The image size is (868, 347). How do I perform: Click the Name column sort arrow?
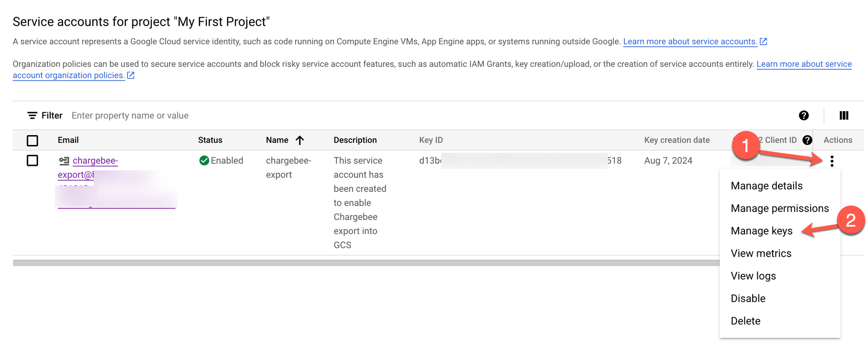(300, 140)
